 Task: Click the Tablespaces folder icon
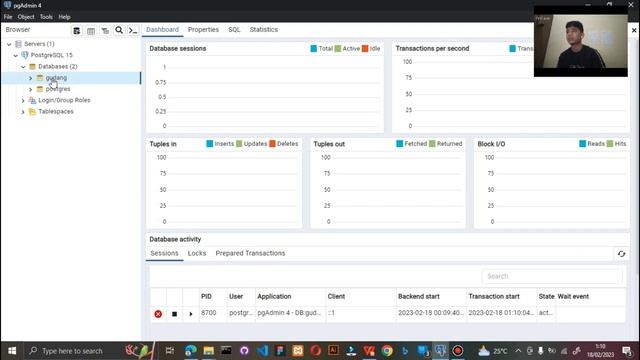click(x=32, y=111)
